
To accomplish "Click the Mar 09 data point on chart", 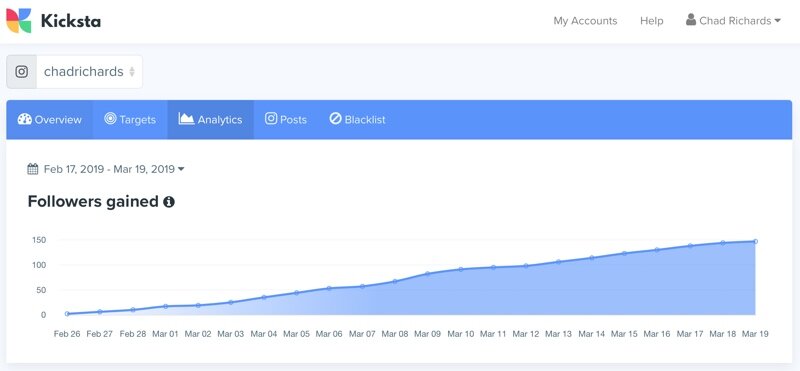I will click(x=428, y=274).
